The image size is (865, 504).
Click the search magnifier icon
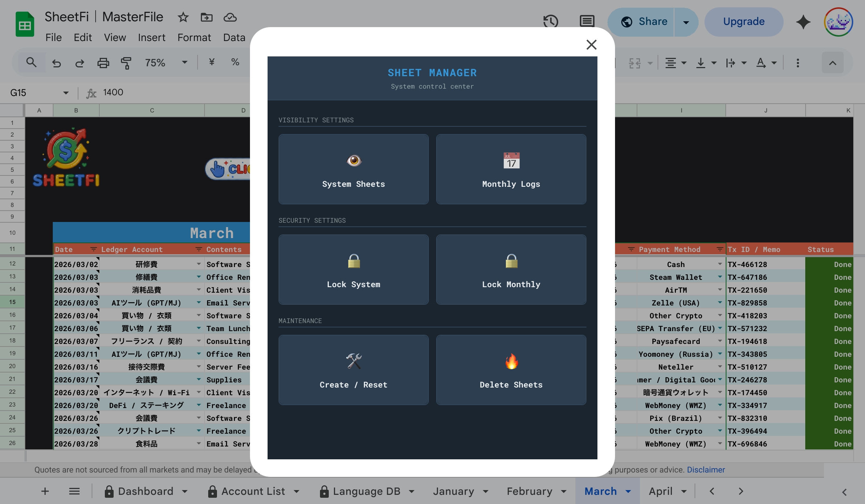point(32,63)
